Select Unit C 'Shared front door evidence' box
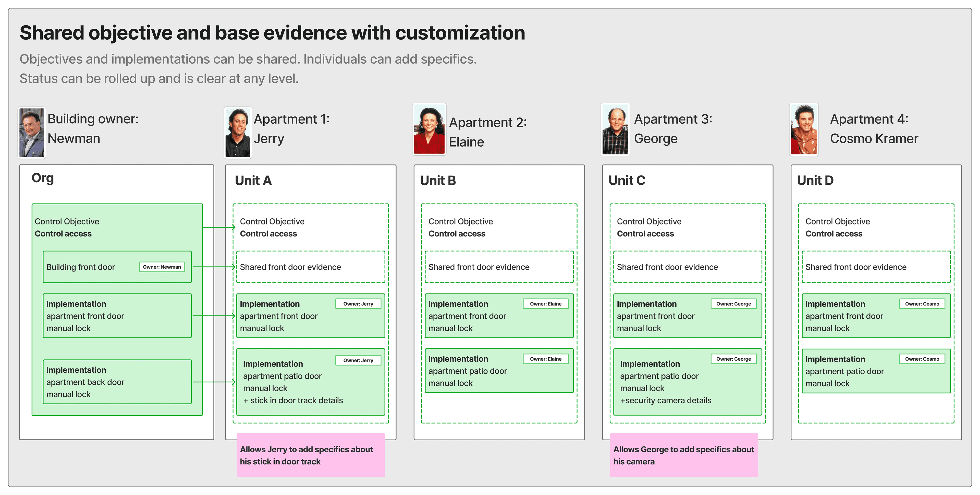 688,267
